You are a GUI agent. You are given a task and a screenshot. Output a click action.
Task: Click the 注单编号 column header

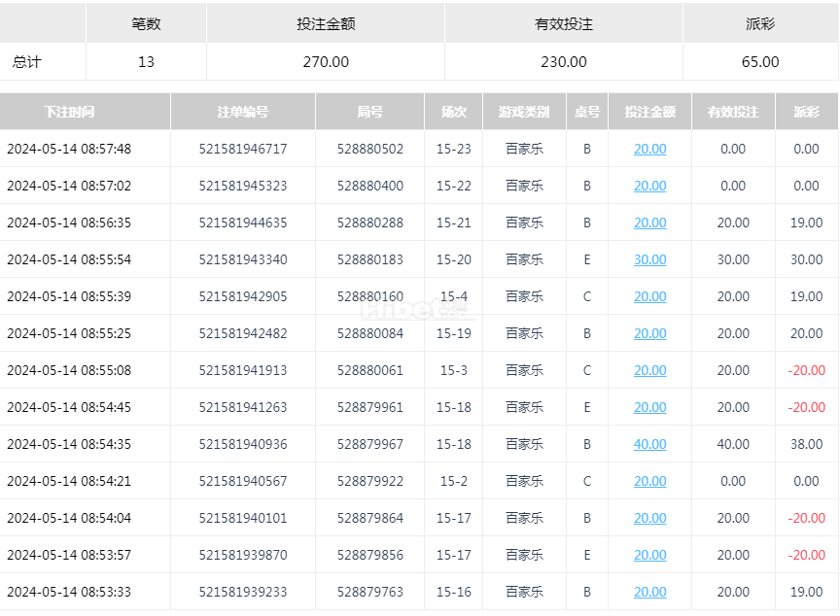tap(243, 112)
